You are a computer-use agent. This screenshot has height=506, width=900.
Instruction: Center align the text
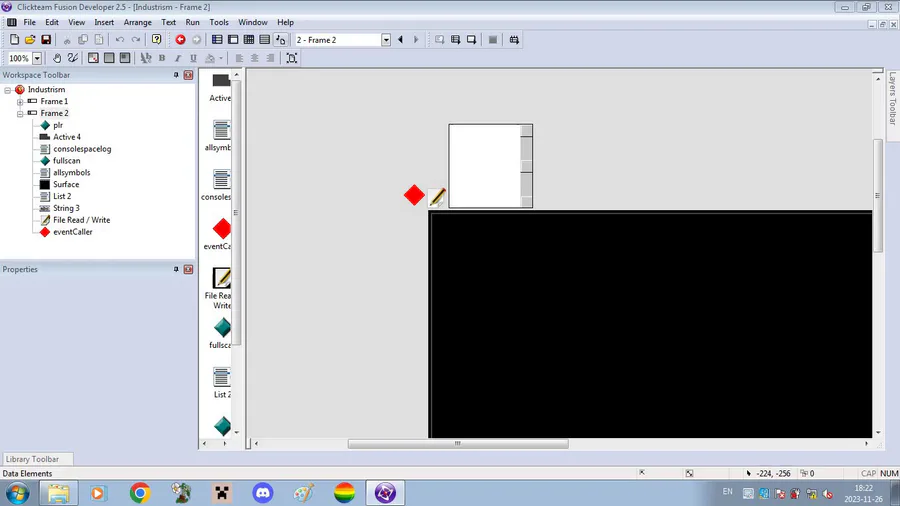click(254, 58)
